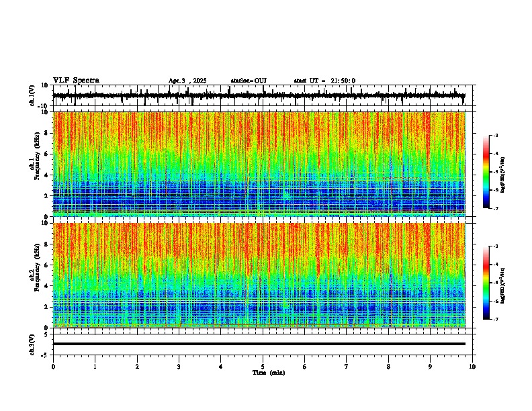This screenshot has width=532, height=411.
Task: Click the "7" time axis tick label
Action: 347,367
